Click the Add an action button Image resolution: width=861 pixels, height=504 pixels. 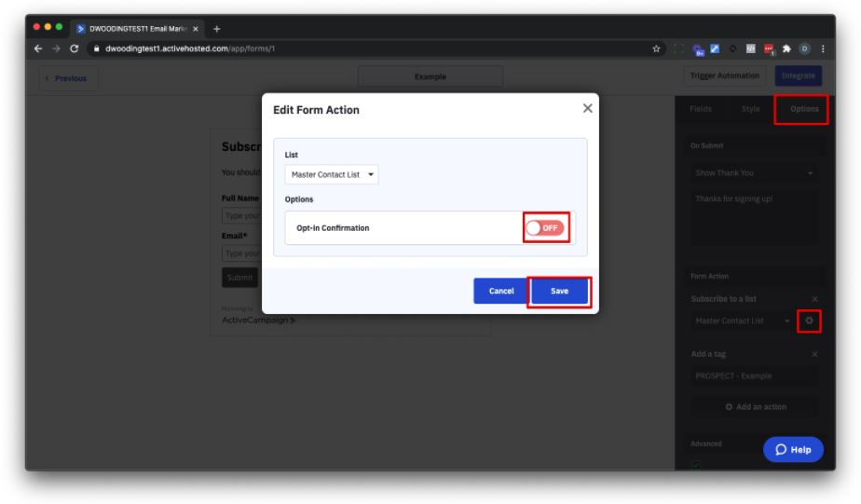tap(756, 407)
